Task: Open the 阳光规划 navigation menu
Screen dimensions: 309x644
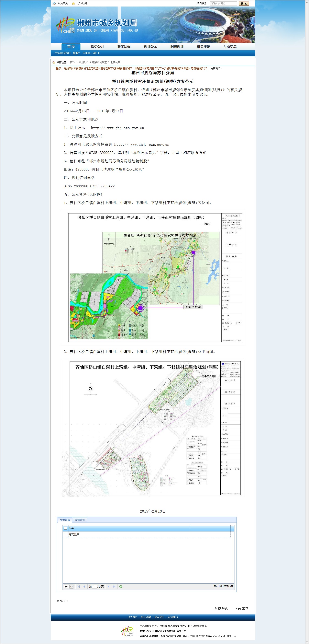Action: click(177, 47)
